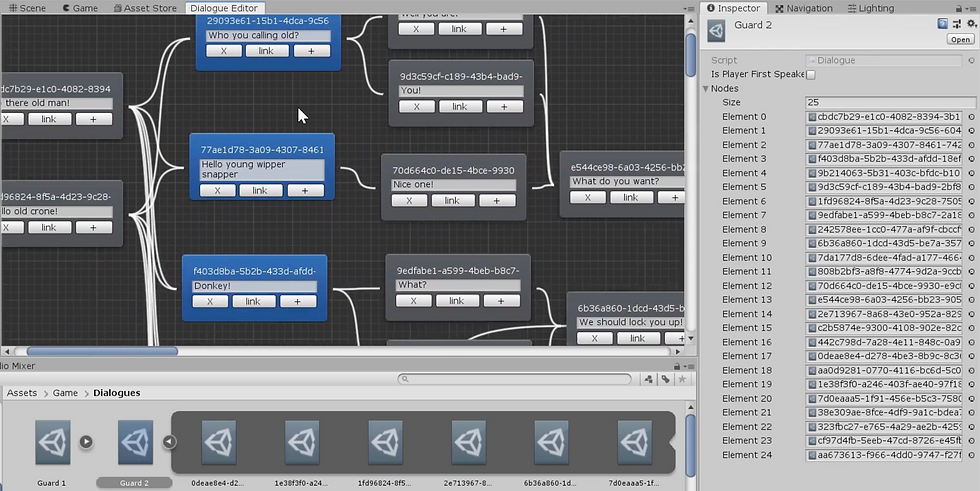Viewport: 980px width, 491px height.
Task: Click link button on the 'Nice one!' node
Action: coord(452,201)
